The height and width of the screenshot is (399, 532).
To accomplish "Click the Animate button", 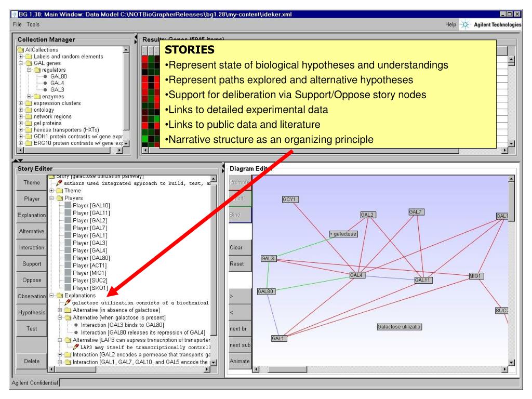I will (x=240, y=362).
